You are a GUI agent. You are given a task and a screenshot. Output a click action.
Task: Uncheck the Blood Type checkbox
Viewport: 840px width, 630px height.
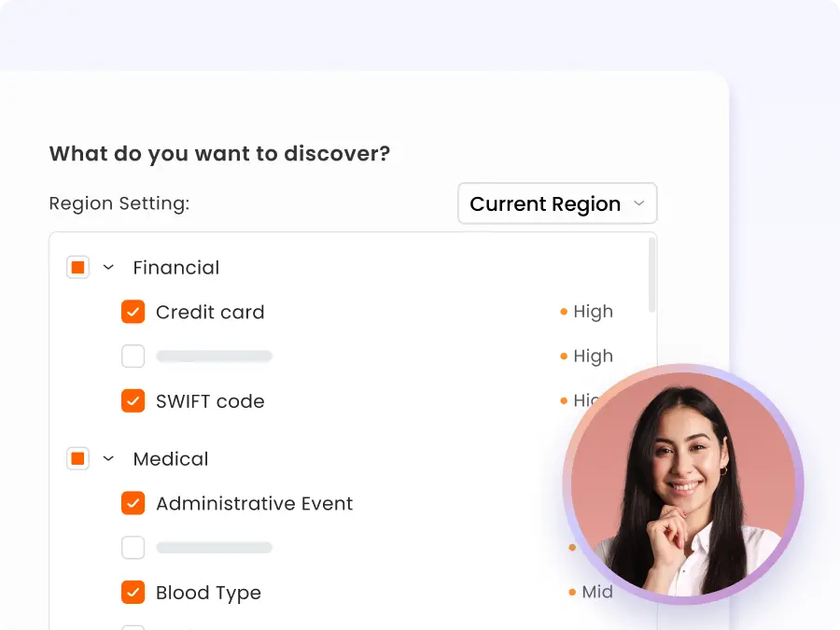(133, 592)
